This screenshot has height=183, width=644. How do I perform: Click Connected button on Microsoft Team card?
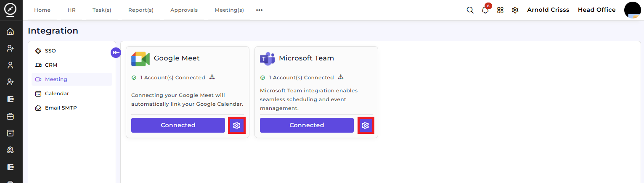[307, 125]
